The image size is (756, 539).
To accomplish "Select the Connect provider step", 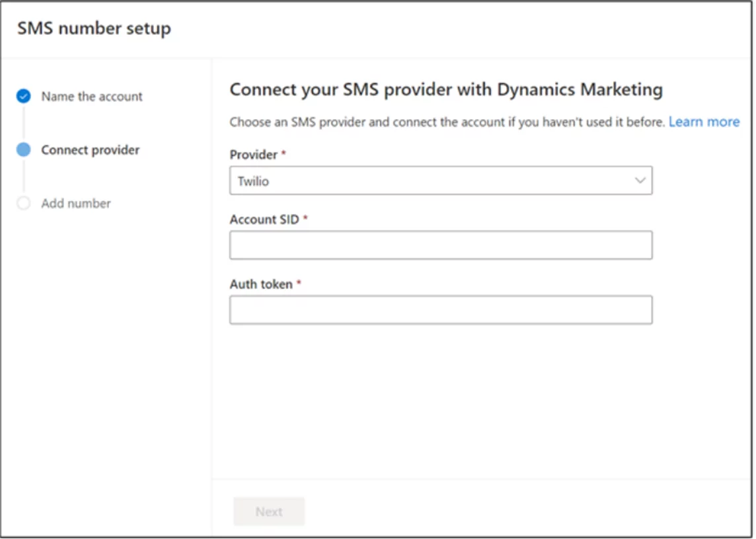I will click(90, 150).
